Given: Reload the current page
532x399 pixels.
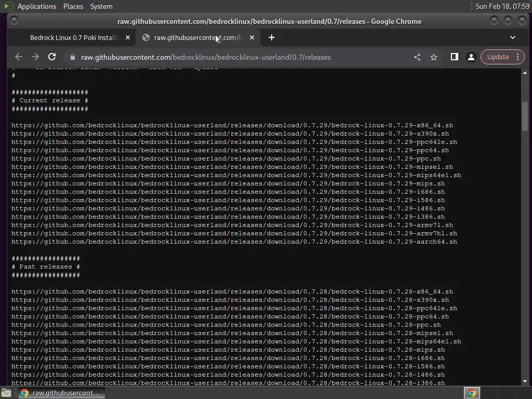Looking at the screenshot, I should pos(52,57).
